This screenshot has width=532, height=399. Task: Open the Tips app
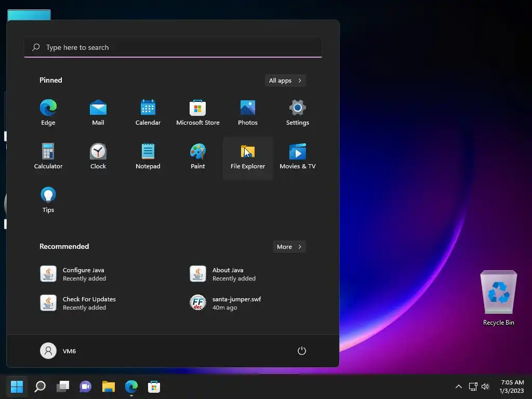[x=48, y=200]
